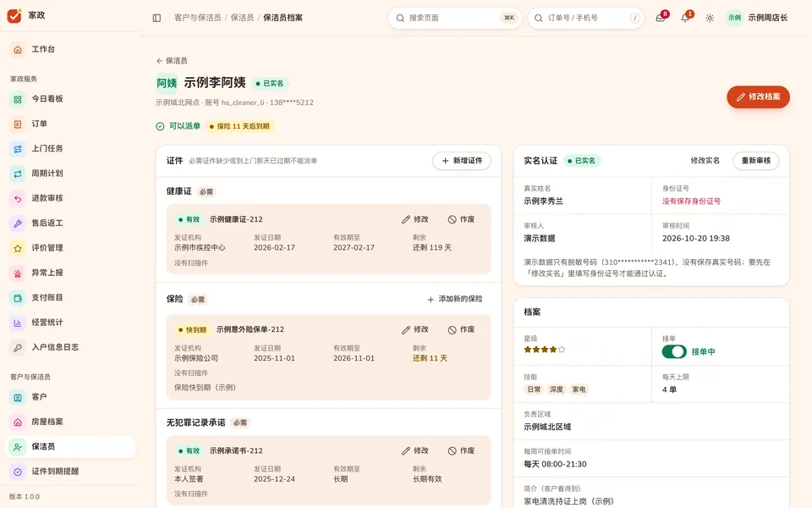
Task: Click the 家政 app logo icon
Action: click(14, 15)
